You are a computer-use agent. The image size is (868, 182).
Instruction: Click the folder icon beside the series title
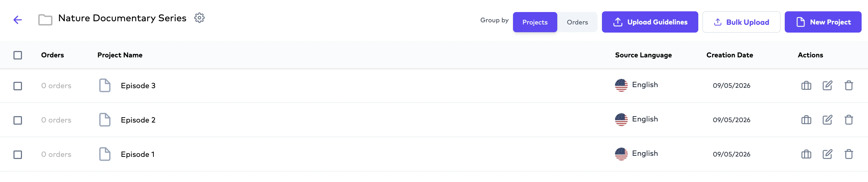(45, 20)
